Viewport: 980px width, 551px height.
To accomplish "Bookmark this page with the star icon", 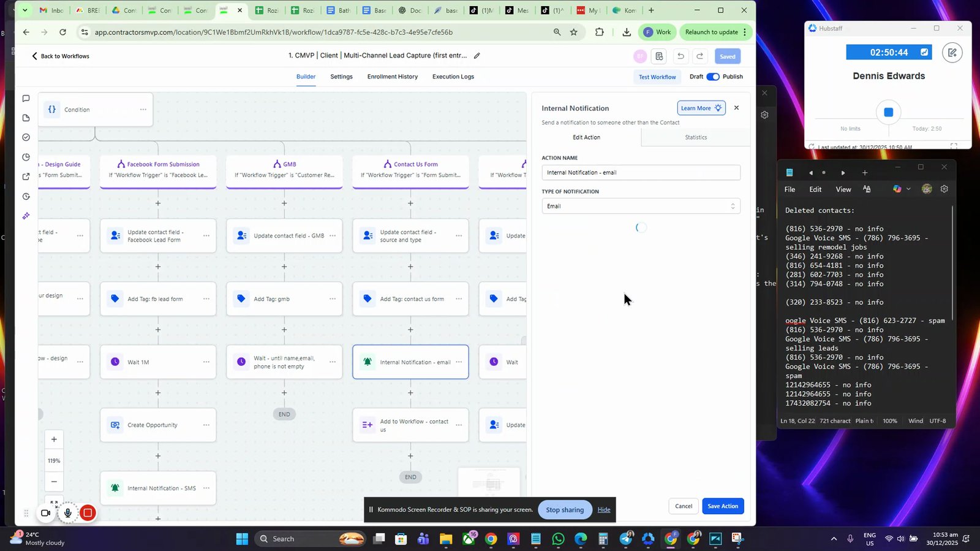I will 574,32.
